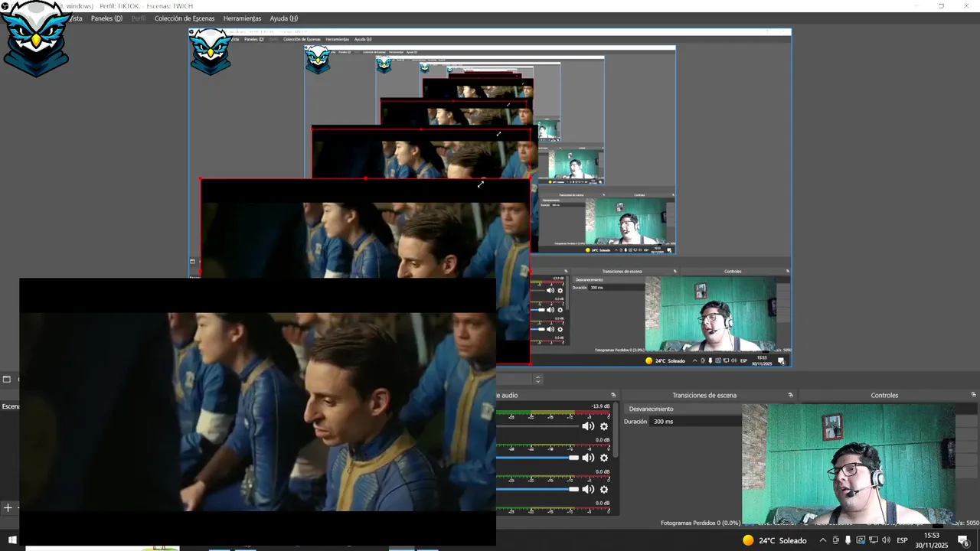Open gear settings of third audio channel
Image resolution: width=980 pixels, height=551 pixels.
pos(604,489)
